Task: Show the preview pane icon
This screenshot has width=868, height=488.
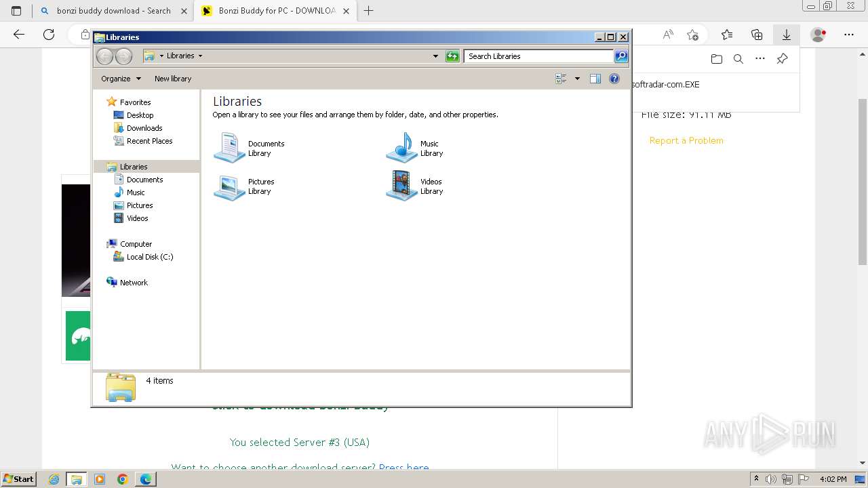Action: pyautogui.click(x=595, y=79)
